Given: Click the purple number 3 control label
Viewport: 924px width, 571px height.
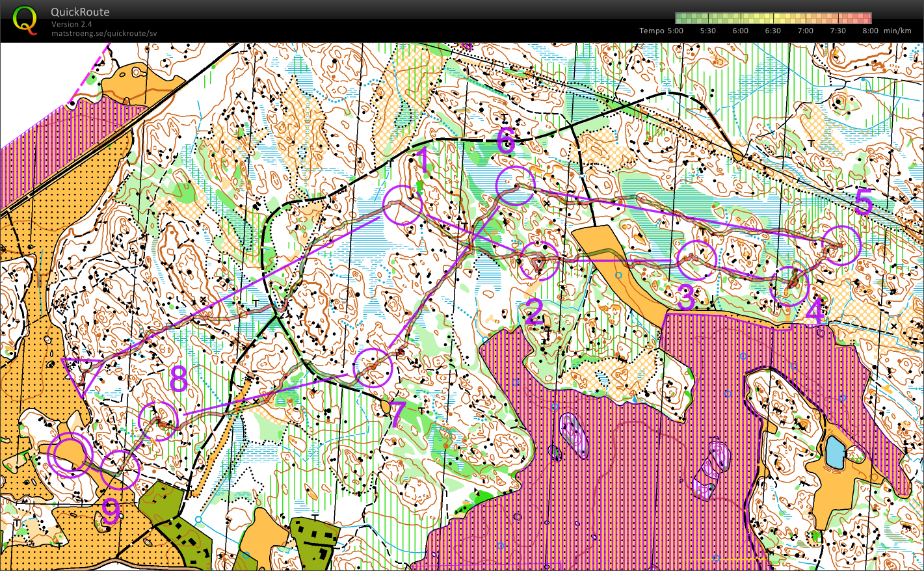Looking at the screenshot, I should pyautogui.click(x=685, y=297).
